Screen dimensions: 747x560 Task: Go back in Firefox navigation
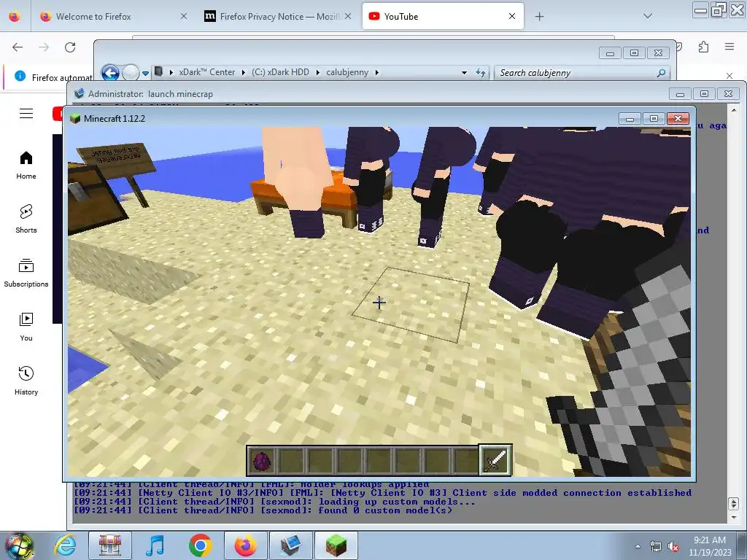[18, 47]
